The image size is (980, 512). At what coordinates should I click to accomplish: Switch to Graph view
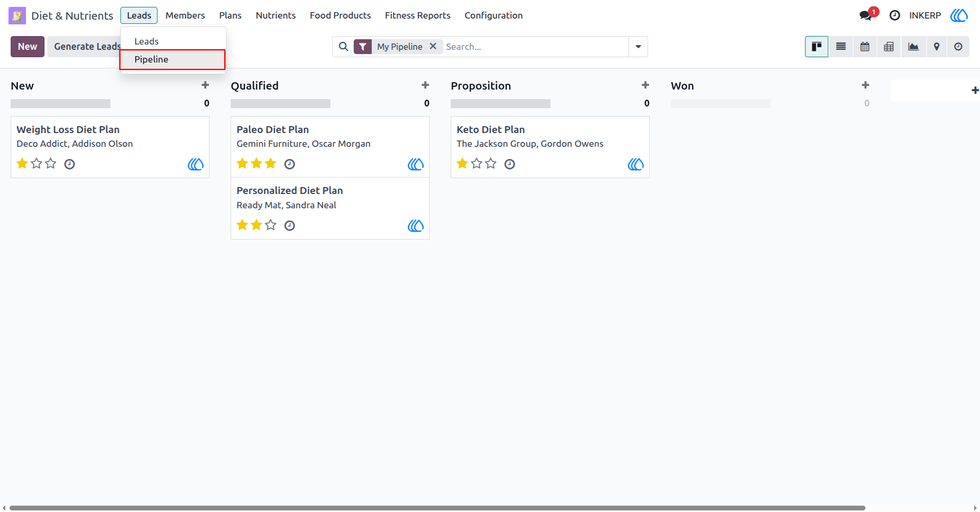tap(913, 47)
